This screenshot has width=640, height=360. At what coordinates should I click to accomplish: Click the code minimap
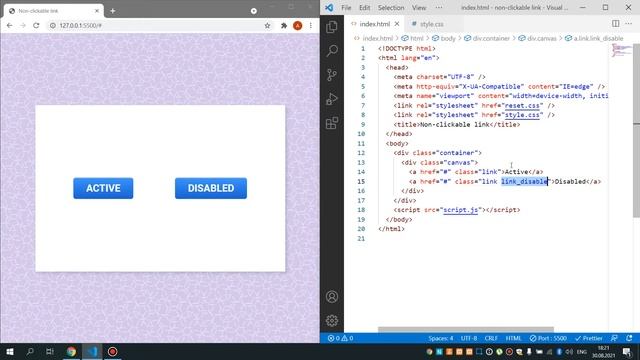click(x=621, y=51)
